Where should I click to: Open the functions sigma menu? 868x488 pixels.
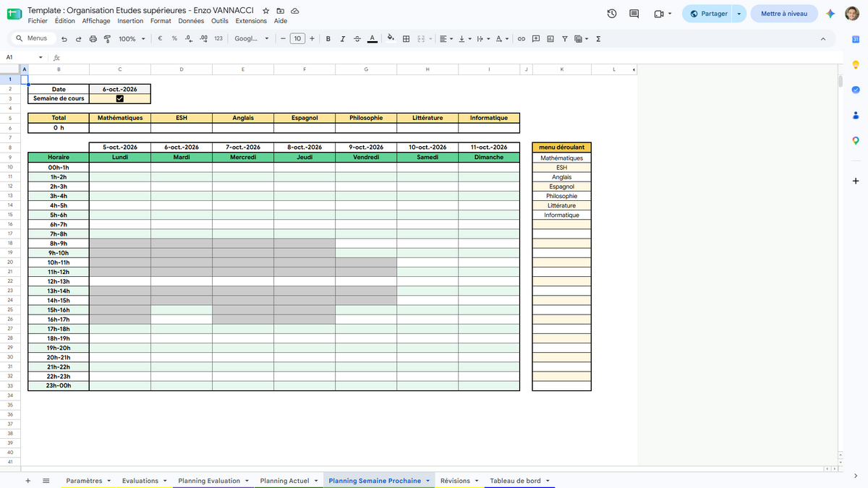[598, 39]
